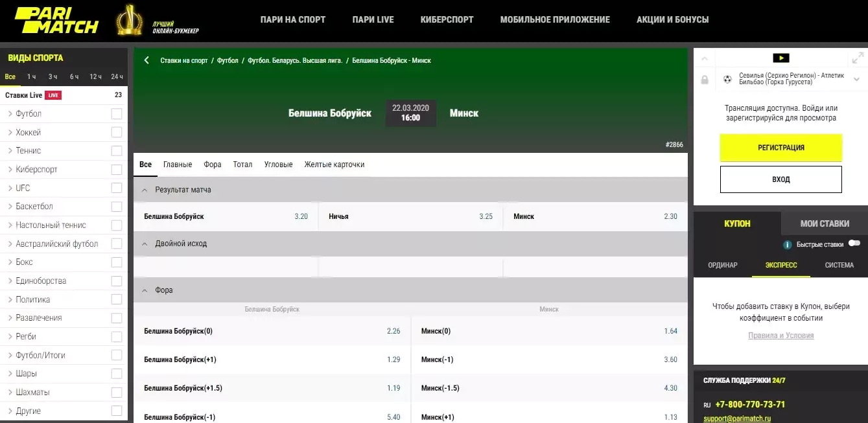
Task: Click the golden trophy best bookmaker badge
Action: [x=130, y=20]
